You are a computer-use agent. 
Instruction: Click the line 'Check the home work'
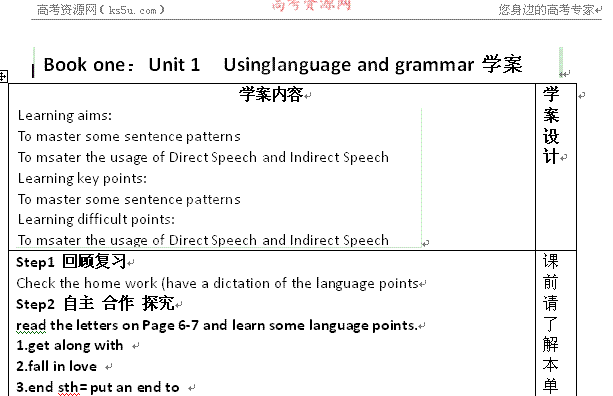pos(217,283)
